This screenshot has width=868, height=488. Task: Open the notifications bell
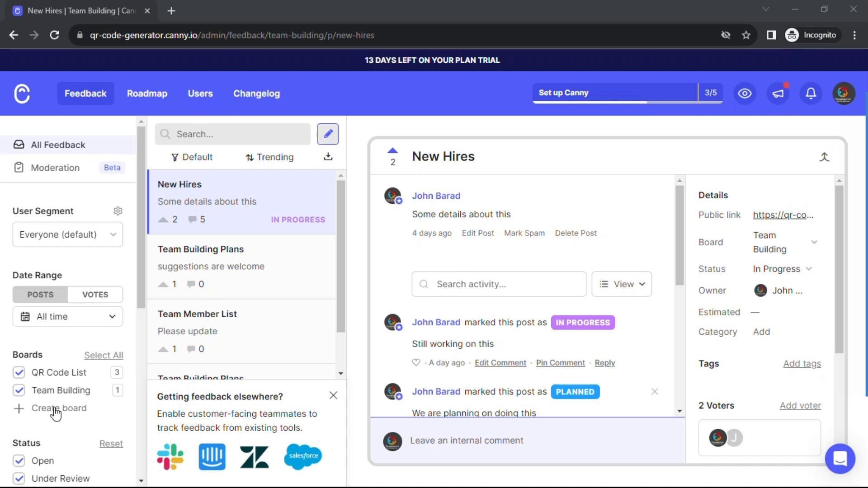[x=811, y=94]
